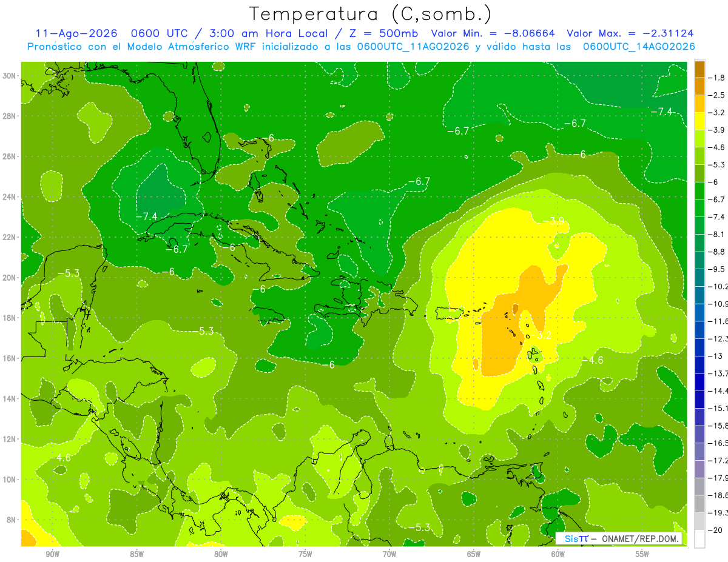Click 'Valor Max. = -2.31124' text
This screenshot has width=728, height=562.
(630, 33)
